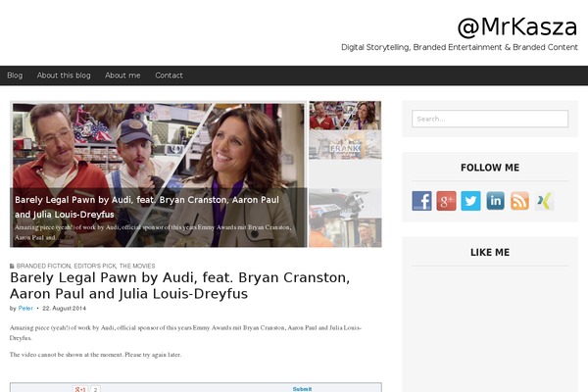Click the date 22. August 2014
The image size is (588, 392).
point(64,309)
